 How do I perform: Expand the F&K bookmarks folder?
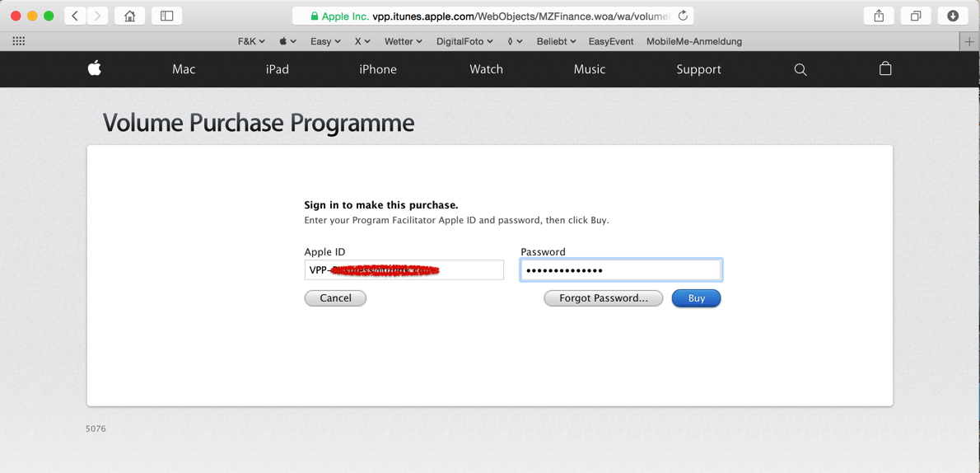click(x=251, y=41)
